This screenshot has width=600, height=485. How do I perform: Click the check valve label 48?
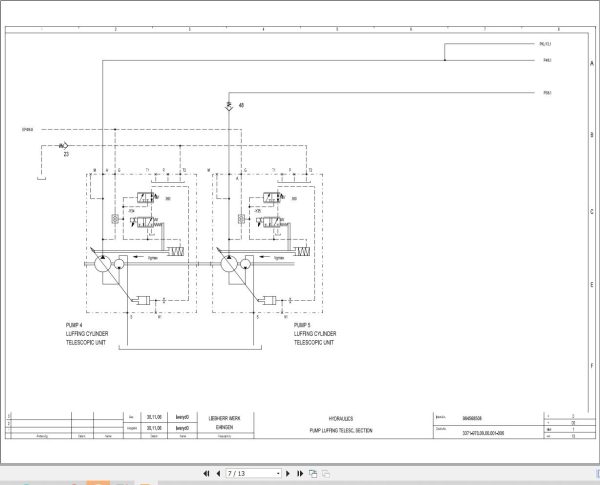pos(241,105)
